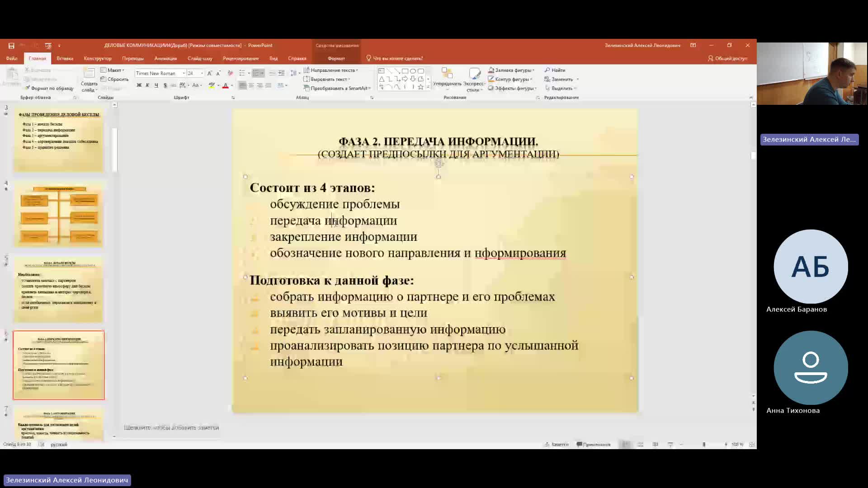The image size is (868, 488).
Task: Click Increase list indent level icon
Action: [281, 73]
